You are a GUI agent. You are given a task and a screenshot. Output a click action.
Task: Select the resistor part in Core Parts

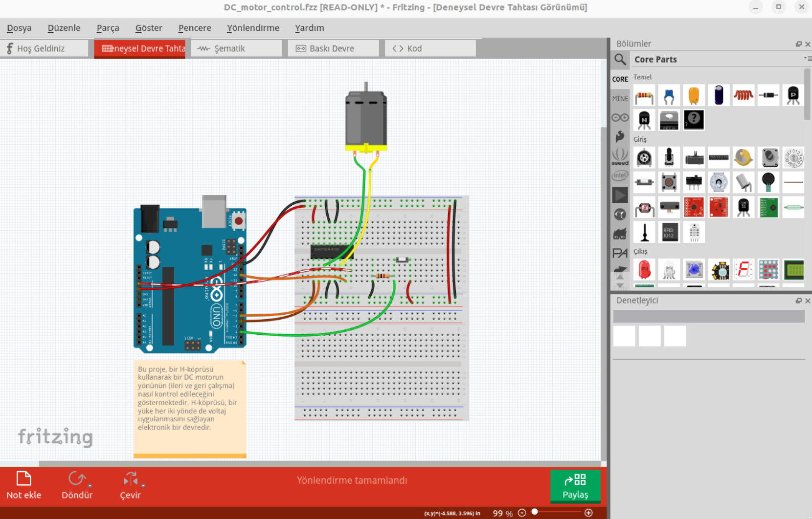click(x=644, y=95)
